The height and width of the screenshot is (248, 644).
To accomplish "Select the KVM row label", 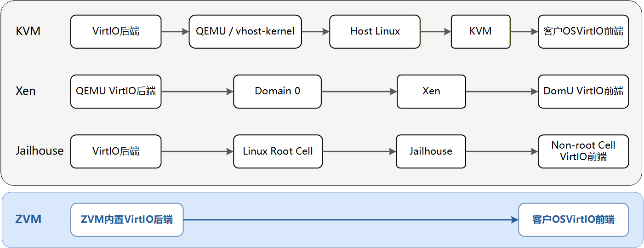I will pyautogui.click(x=28, y=31).
